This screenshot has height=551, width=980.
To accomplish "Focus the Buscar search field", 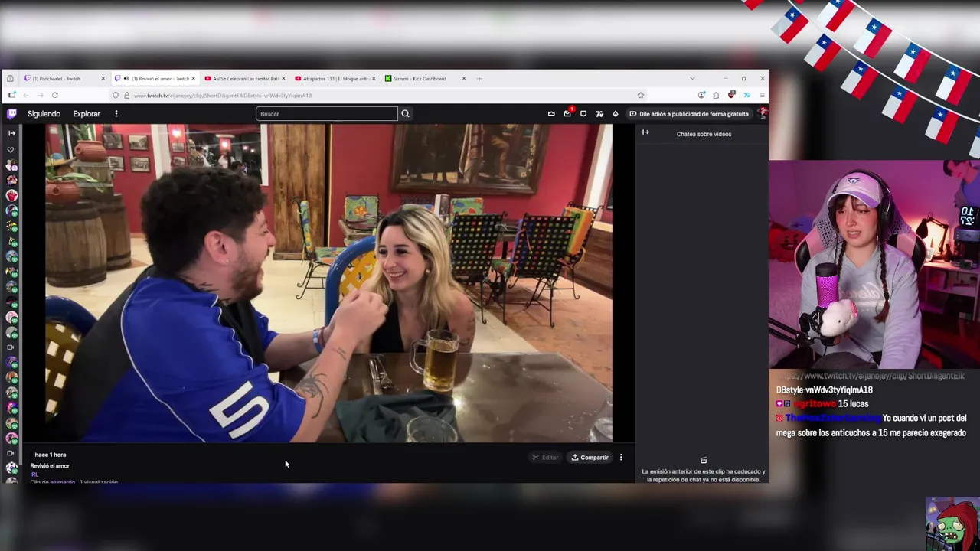I will [327, 114].
